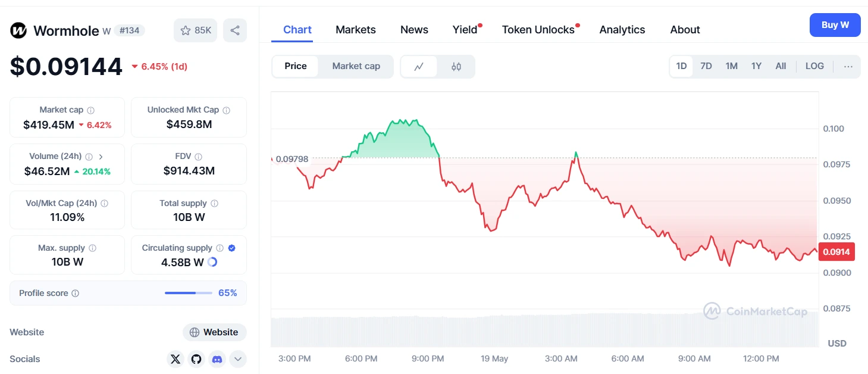The image size is (868, 374).
Task: Click the Vol/Mkt Cap (24h) info icon
Action: [105, 203]
